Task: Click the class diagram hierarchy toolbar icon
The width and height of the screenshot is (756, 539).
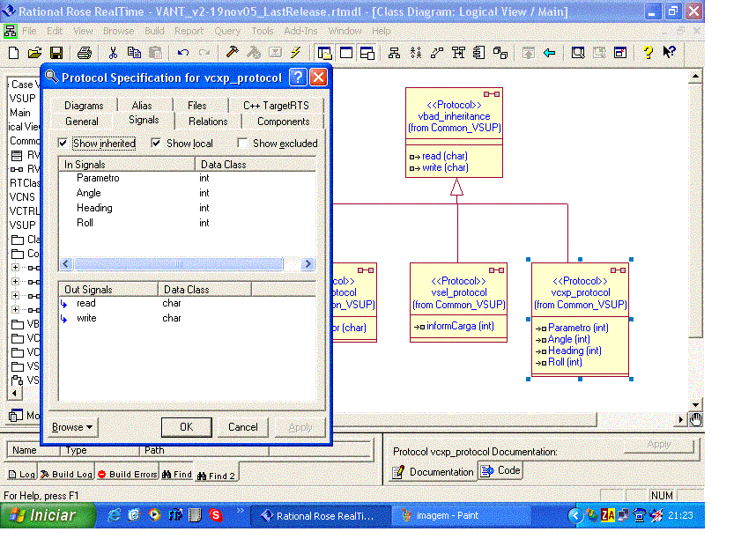Action: tap(395, 53)
